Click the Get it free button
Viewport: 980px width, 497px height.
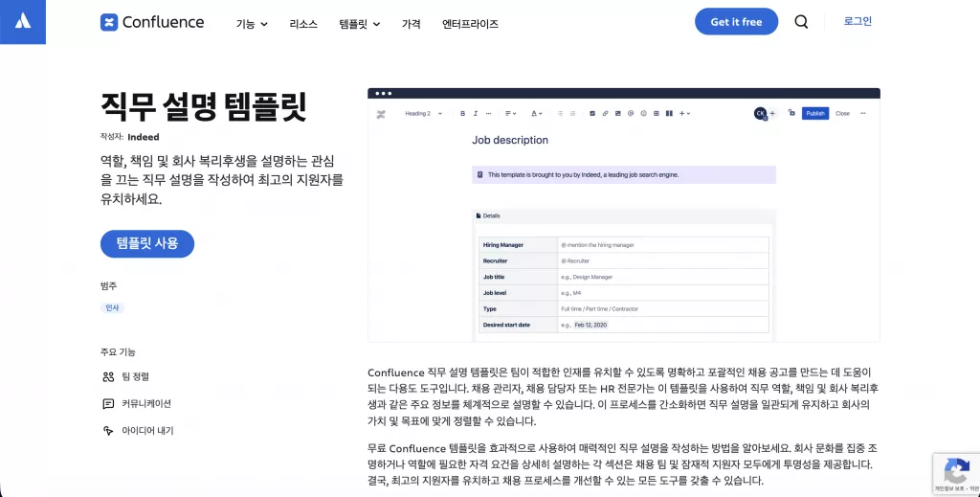pos(736,22)
